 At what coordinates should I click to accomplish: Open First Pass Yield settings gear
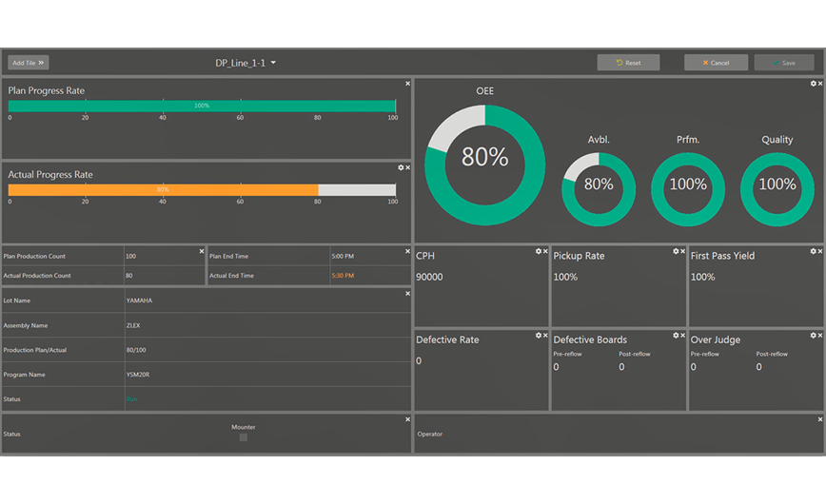(x=813, y=252)
